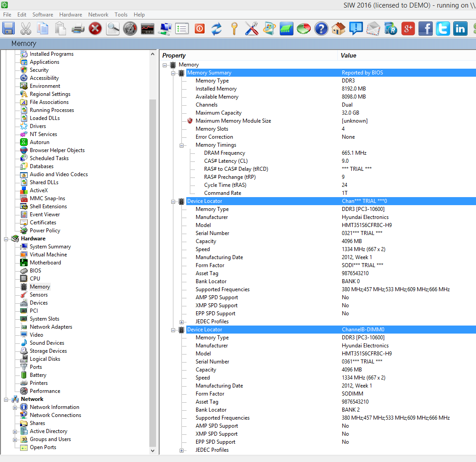
Task: Click the Copy pages toolbar icon
Action: 43,29
